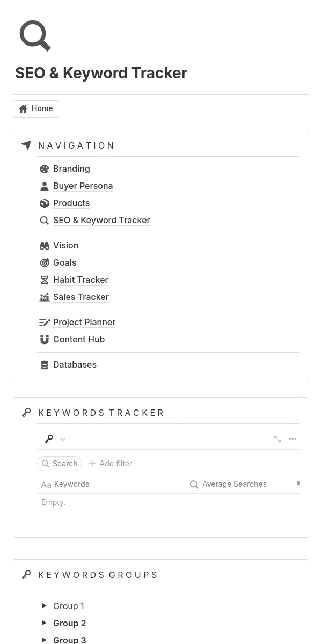Image resolution: width=322 pixels, height=644 pixels.
Task: Open the database view dropdown chevron
Action: coord(63,438)
